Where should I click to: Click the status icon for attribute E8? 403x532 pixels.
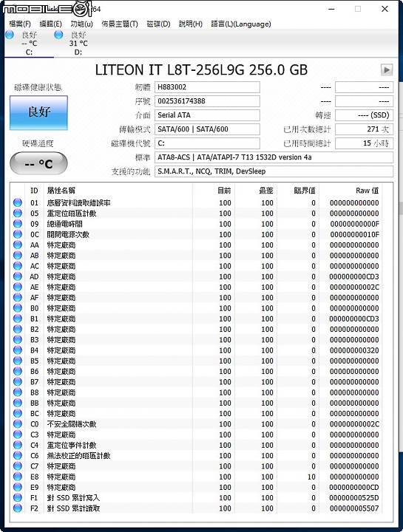[x=17, y=477]
